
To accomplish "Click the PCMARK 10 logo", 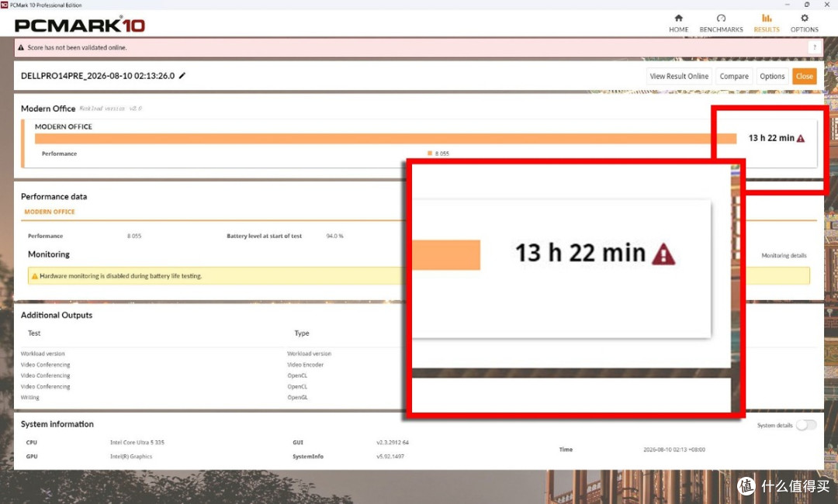I will (80, 25).
